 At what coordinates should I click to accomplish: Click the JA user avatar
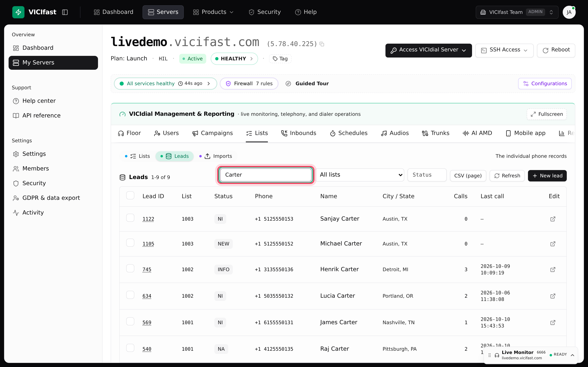(x=569, y=12)
